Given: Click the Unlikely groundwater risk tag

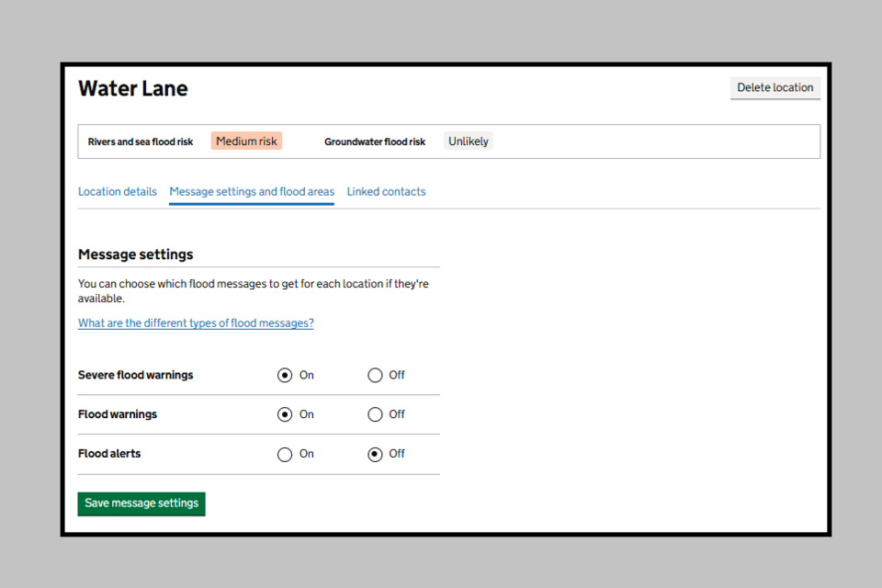Looking at the screenshot, I should click(469, 141).
